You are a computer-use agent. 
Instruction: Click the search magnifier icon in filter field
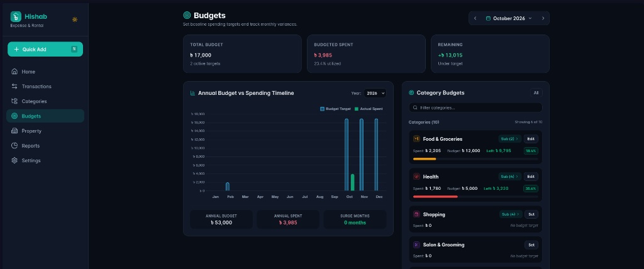(x=415, y=107)
